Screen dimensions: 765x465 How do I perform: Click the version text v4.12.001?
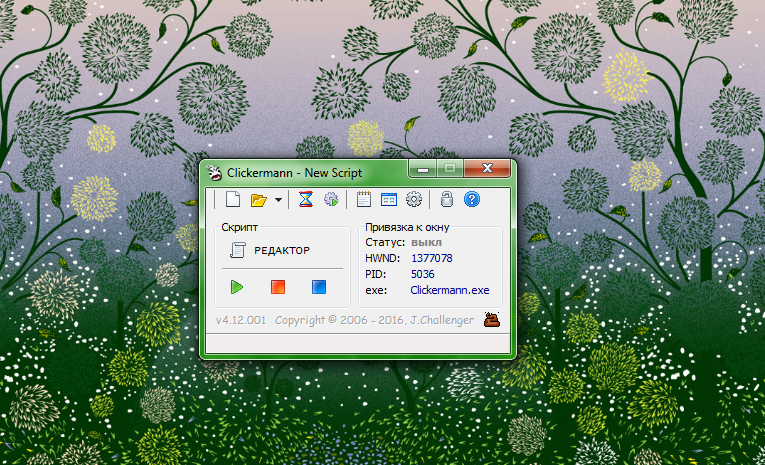(x=241, y=320)
